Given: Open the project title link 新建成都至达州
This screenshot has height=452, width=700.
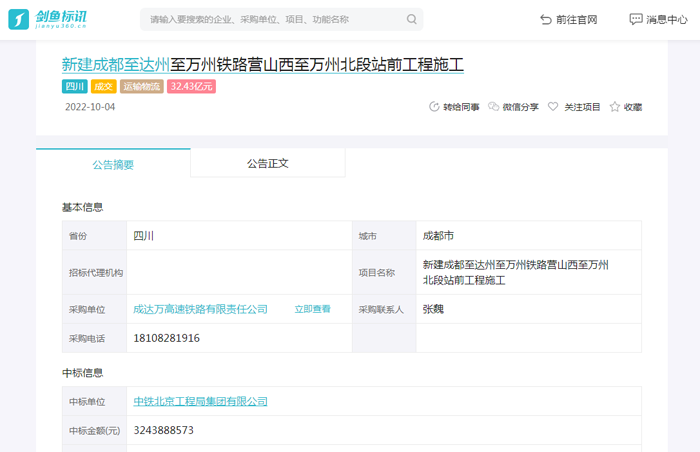Looking at the screenshot, I should [x=115, y=65].
